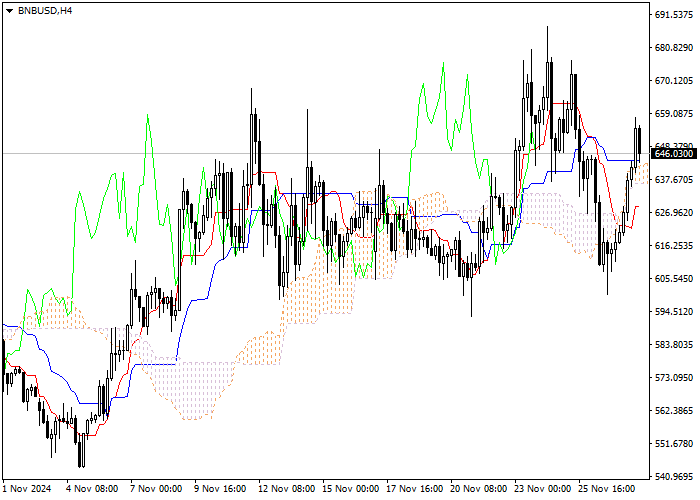Viewport: 700px width, 500px height.
Task: Click the 4 Nov 08:00 time label
Action: 92,489
